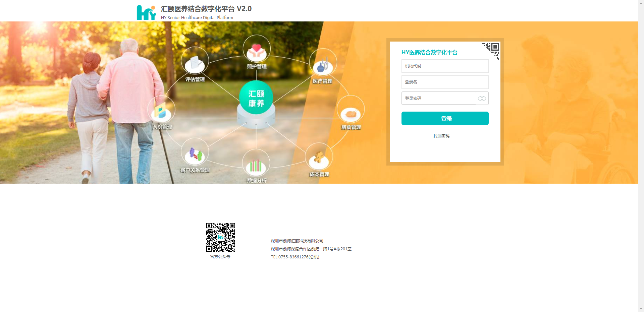644x312 pixels.
Task: Click the scrollbar down arrow
Action: coord(641,309)
